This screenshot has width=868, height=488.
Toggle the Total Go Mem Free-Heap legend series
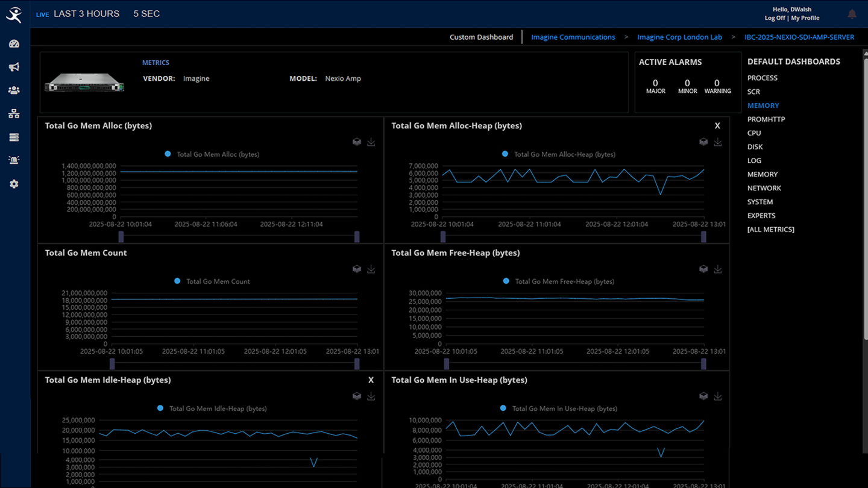tap(559, 281)
